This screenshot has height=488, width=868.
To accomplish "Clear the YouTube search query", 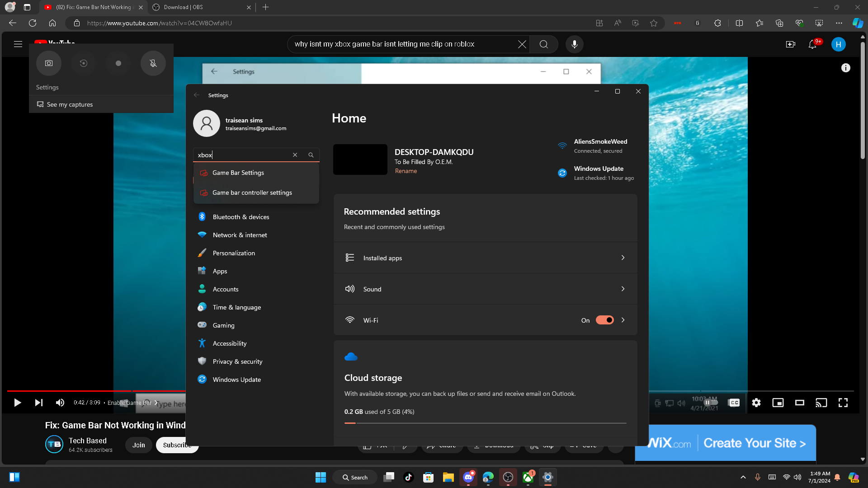I will coord(522,44).
